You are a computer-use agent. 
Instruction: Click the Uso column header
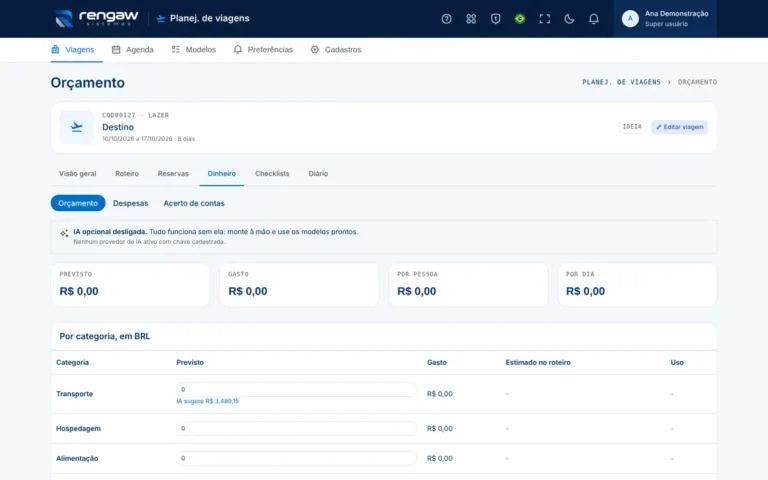pyautogui.click(x=677, y=362)
